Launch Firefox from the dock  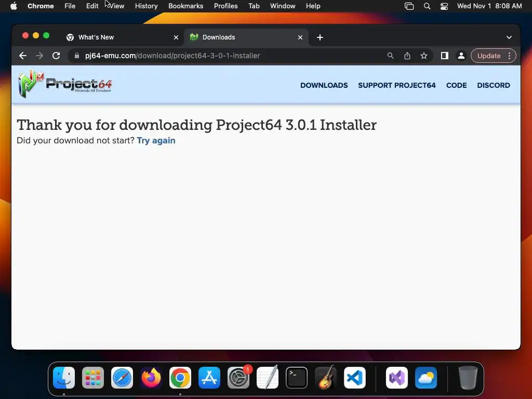(151, 378)
